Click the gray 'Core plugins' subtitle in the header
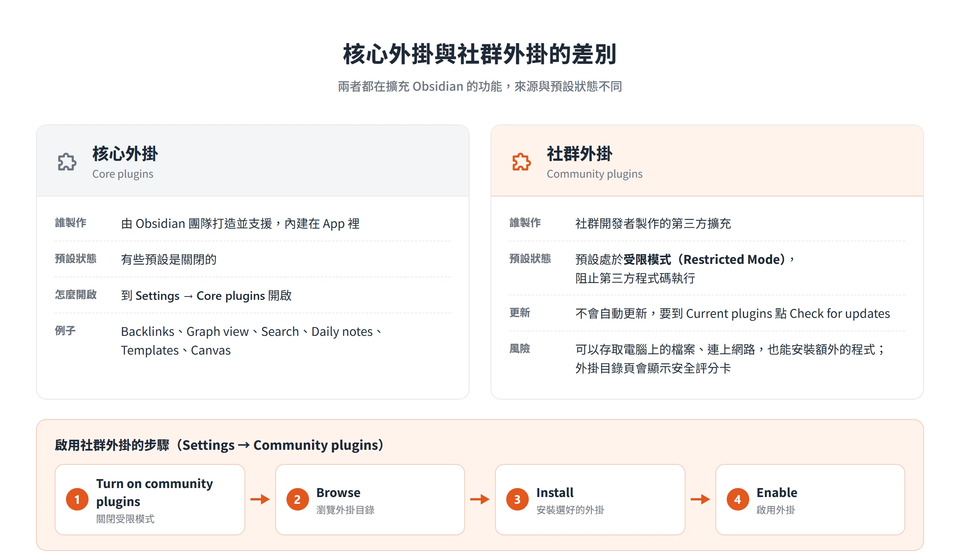Screen dimensions: 960x560 click(x=123, y=174)
